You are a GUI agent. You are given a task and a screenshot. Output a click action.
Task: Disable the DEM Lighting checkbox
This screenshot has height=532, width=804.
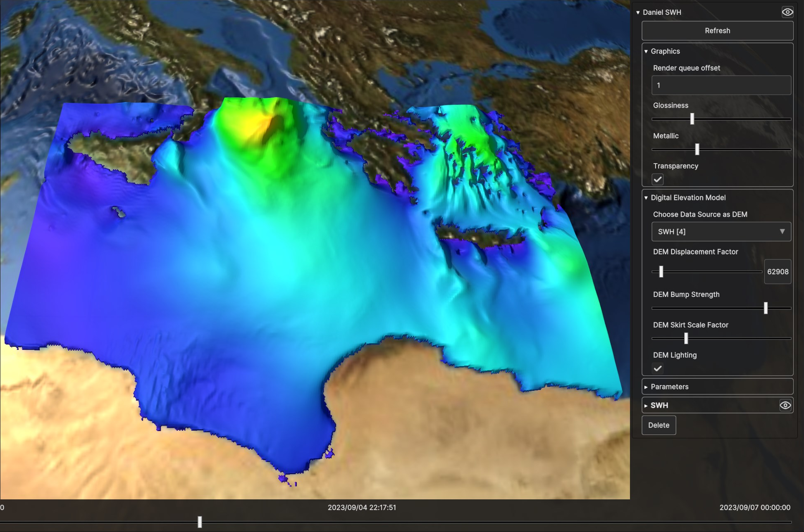point(658,368)
